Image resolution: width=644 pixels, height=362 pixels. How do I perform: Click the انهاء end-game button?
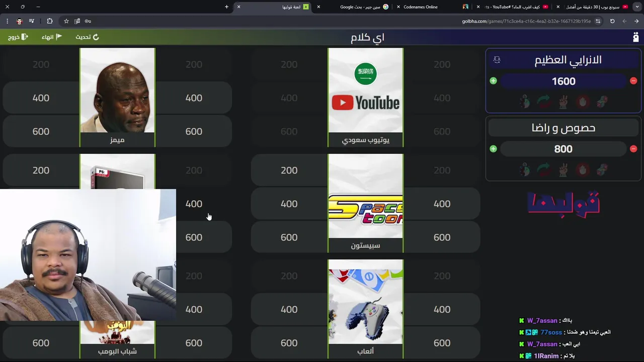51,37
